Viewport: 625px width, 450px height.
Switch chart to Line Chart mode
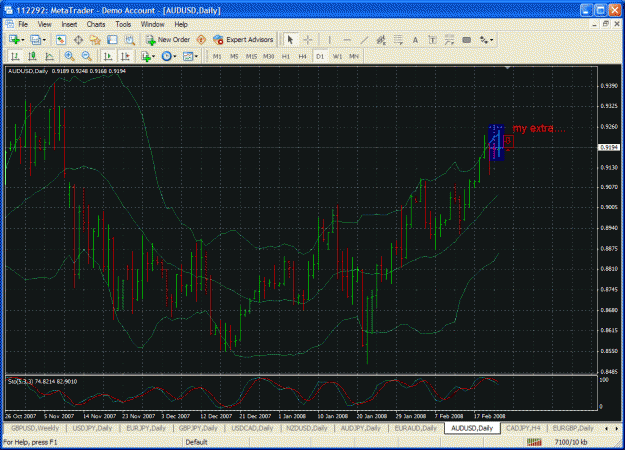tap(49, 56)
